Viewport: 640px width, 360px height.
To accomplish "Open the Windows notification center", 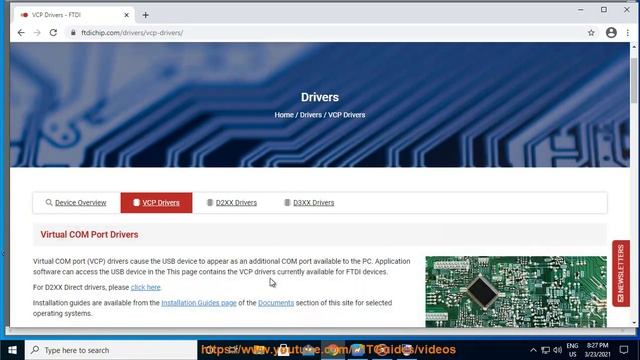I will (624, 350).
